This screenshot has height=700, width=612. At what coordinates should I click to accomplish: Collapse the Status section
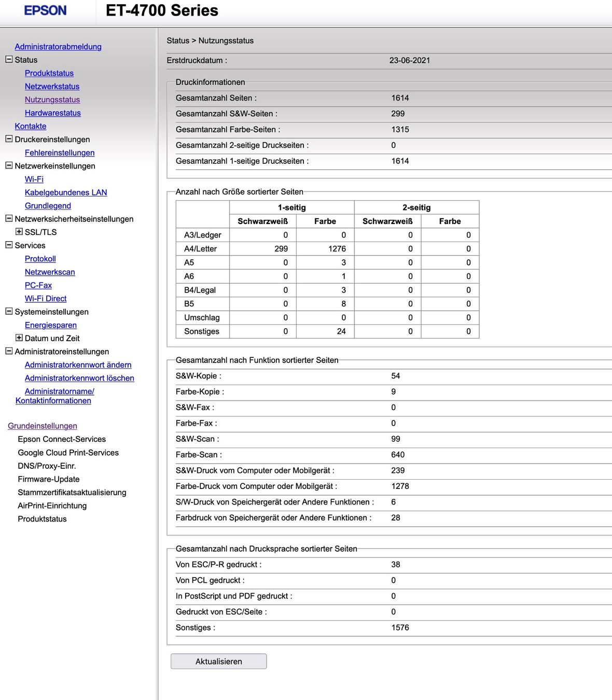pyautogui.click(x=9, y=60)
